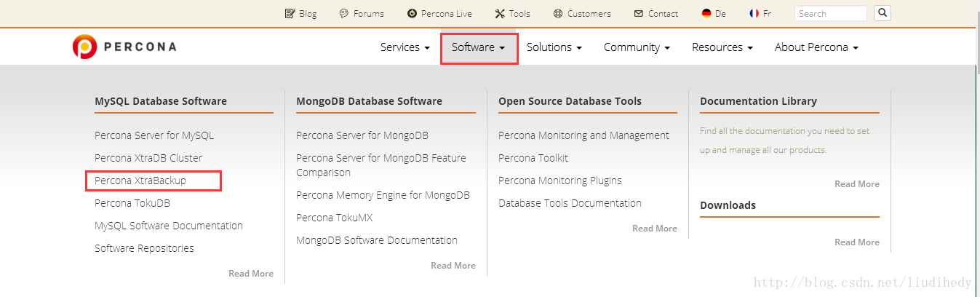Visit the Customers page link
Viewport: 980px width, 297px height.
[589, 13]
